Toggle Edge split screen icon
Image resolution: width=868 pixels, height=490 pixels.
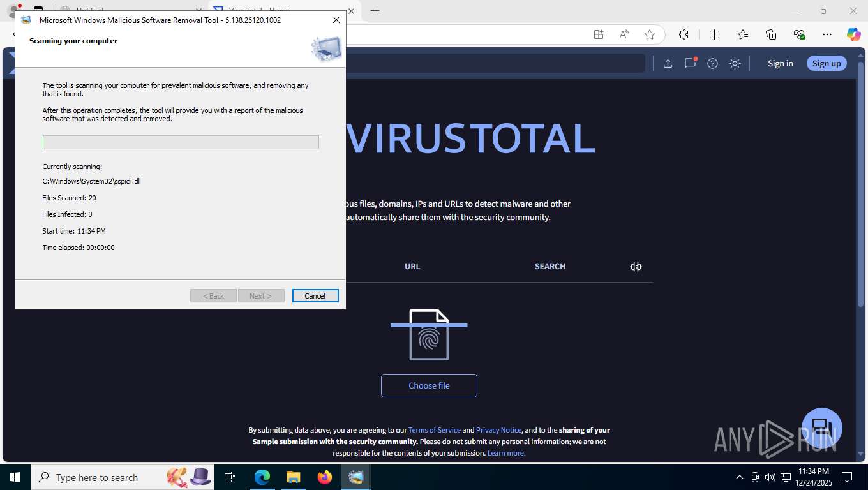click(715, 34)
